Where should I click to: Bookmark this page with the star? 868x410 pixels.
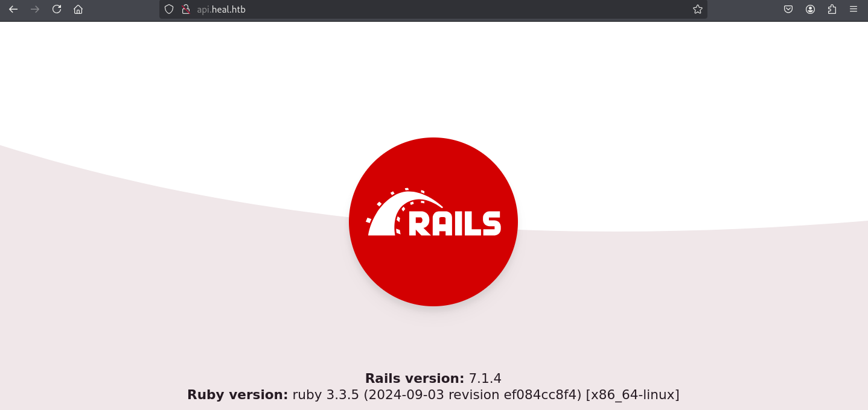(698, 9)
